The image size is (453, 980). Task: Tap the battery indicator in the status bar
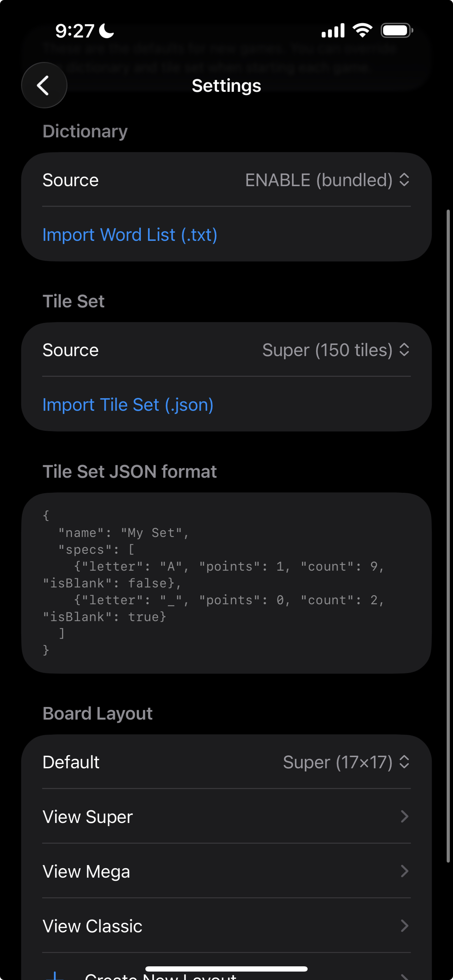(x=396, y=30)
